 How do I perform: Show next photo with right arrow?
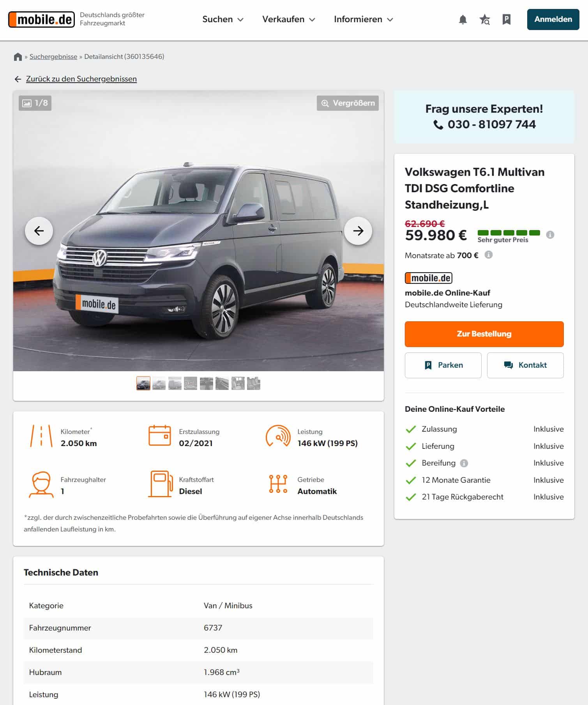[x=358, y=231]
